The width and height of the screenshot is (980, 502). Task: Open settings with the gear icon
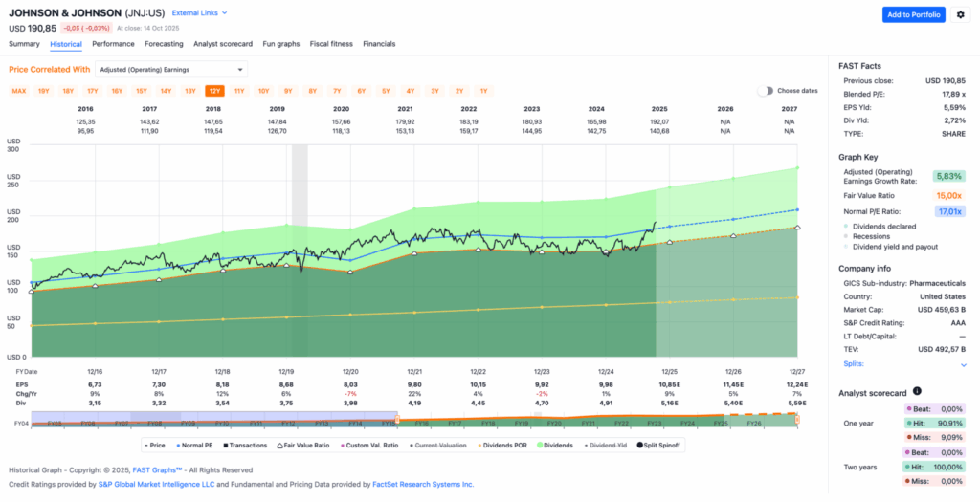click(x=961, y=14)
